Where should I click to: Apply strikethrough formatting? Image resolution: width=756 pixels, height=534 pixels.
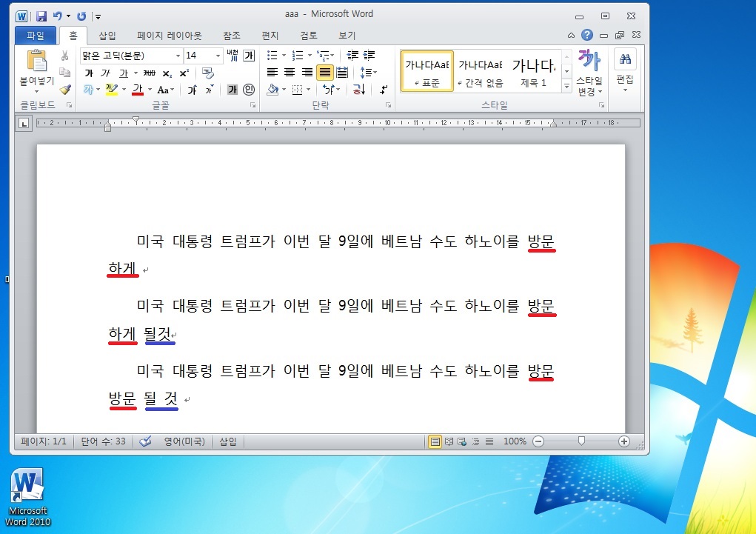[x=150, y=73]
